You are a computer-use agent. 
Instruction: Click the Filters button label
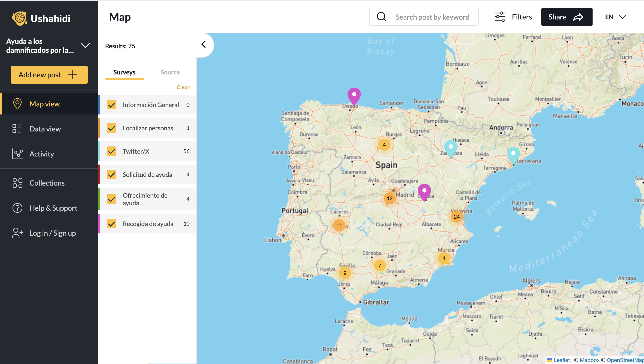[x=522, y=17]
